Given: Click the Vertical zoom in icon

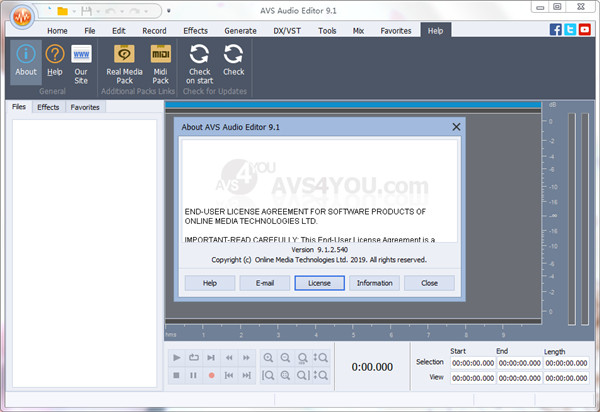Looking at the screenshot, I should pyautogui.click(x=320, y=358).
